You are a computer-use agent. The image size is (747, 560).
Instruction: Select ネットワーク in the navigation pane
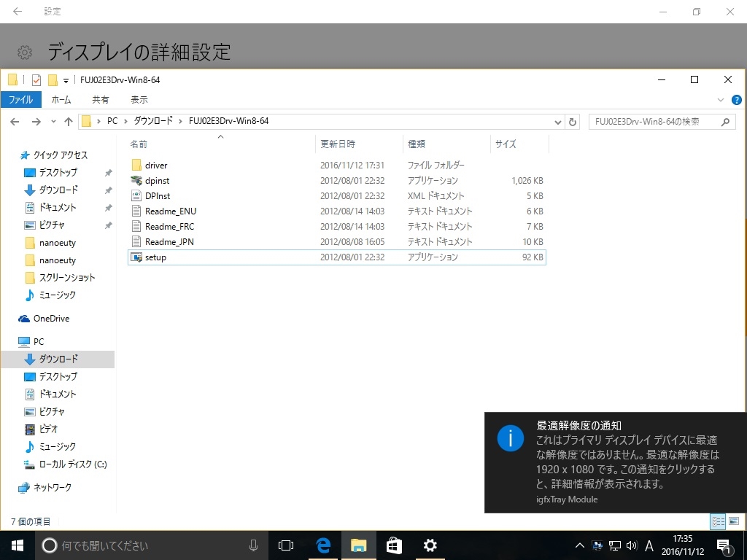point(45,487)
